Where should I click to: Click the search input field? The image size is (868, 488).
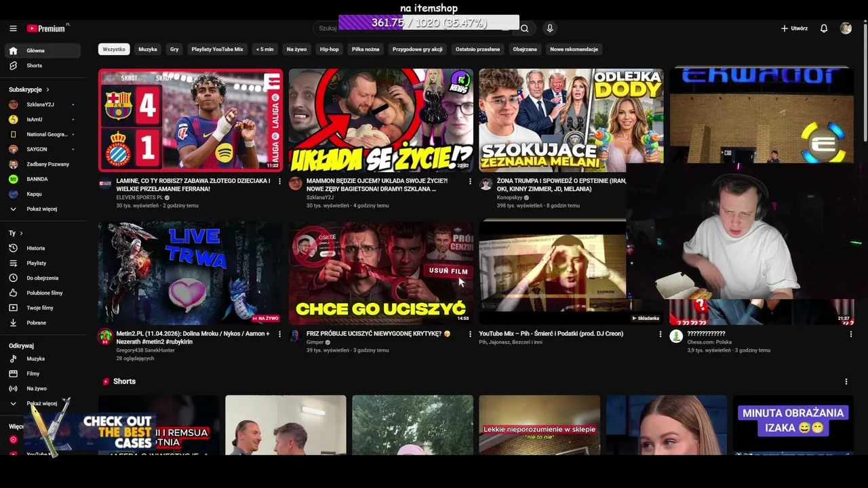(414, 28)
